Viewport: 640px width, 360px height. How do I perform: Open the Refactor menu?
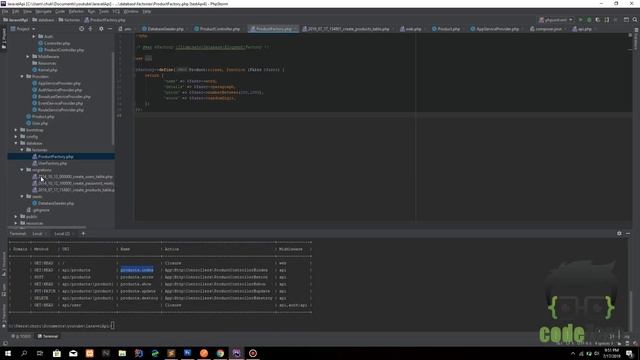tap(76, 11)
